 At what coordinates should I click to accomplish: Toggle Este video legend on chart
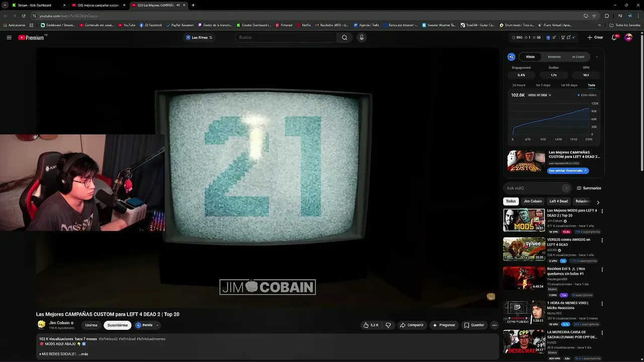(587, 95)
